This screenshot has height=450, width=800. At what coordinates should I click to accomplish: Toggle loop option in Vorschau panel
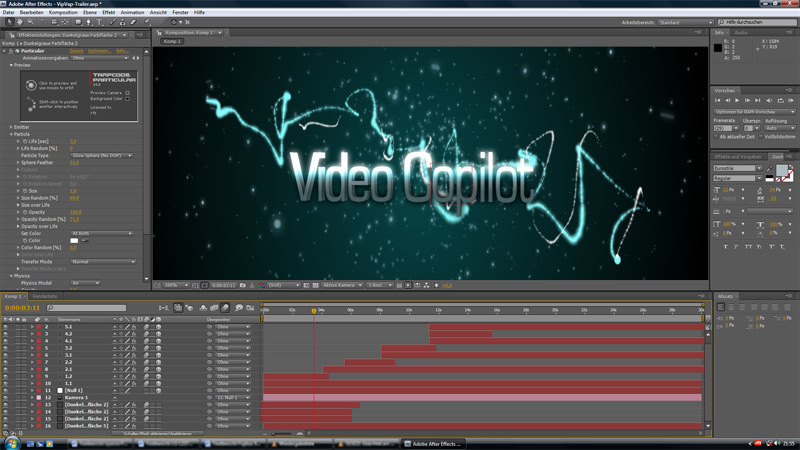coord(780,101)
